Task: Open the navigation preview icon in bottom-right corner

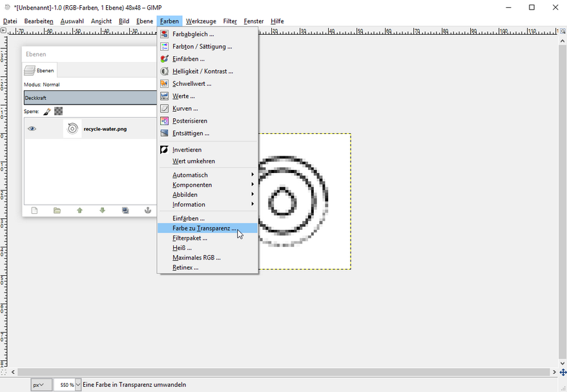Action: [x=562, y=373]
